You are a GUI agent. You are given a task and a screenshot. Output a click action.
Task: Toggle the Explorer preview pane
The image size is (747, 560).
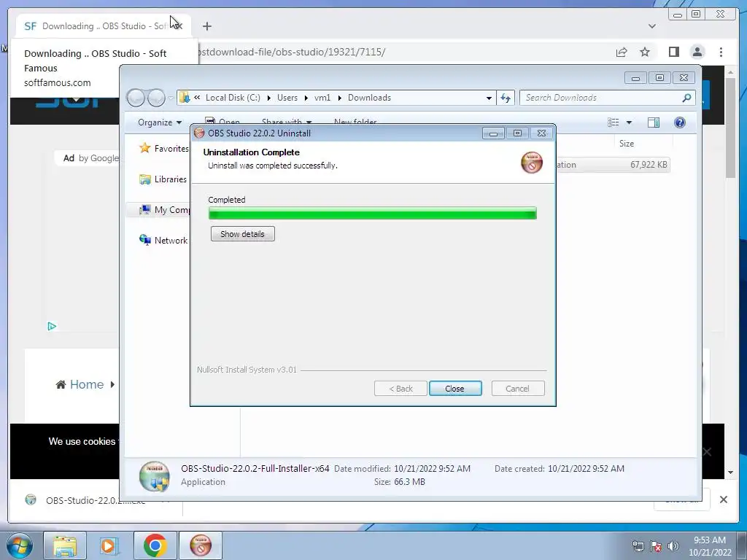654,122
